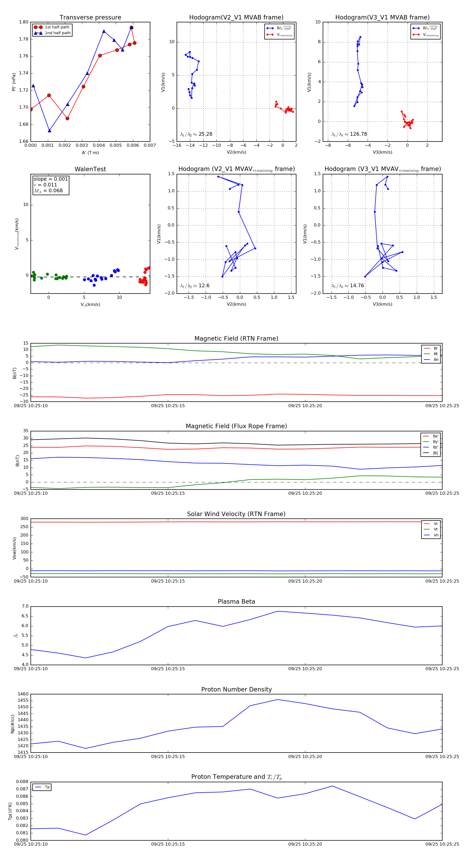Click the Tp(10^6 K) axis label
This screenshot has width=473, height=868.
click(x=10, y=811)
